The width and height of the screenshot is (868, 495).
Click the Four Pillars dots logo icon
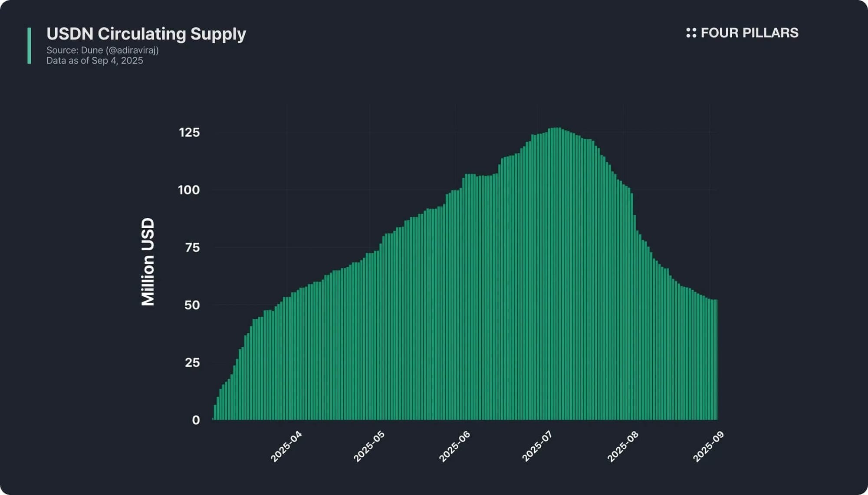[x=691, y=33]
